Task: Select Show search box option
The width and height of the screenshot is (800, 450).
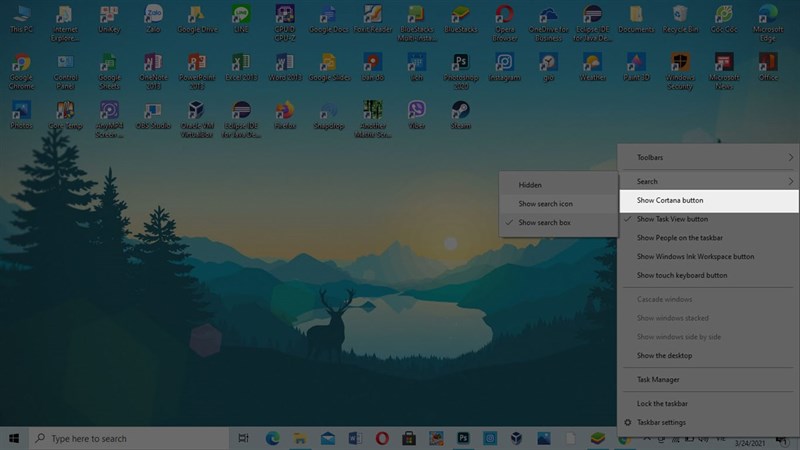Action: tap(545, 222)
